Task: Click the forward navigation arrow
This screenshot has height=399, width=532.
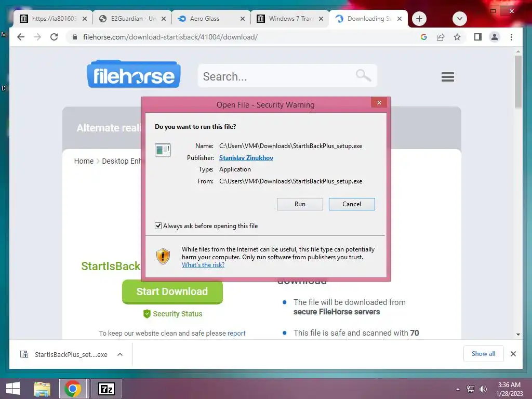Action: (x=37, y=37)
